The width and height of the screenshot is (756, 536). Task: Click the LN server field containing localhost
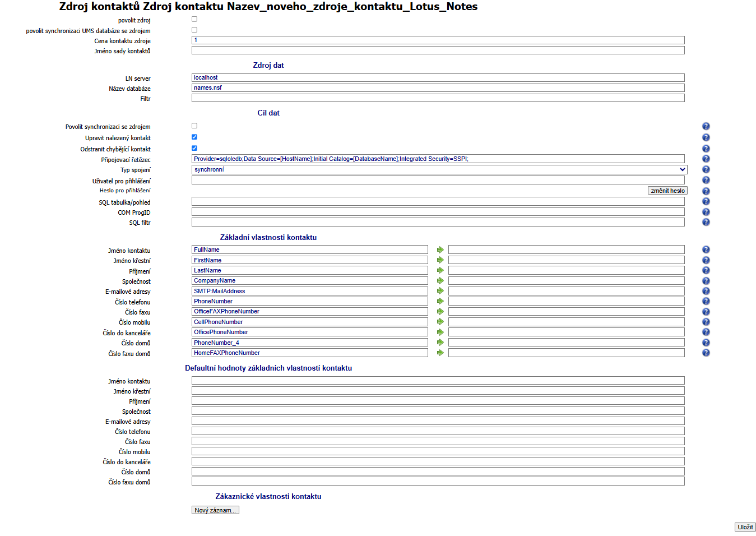tap(438, 78)
